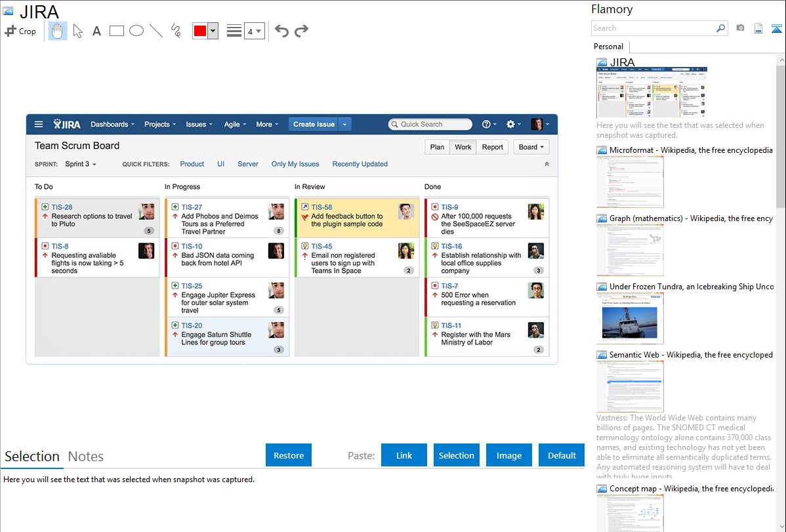Select the Crop tool

(20, 31)
